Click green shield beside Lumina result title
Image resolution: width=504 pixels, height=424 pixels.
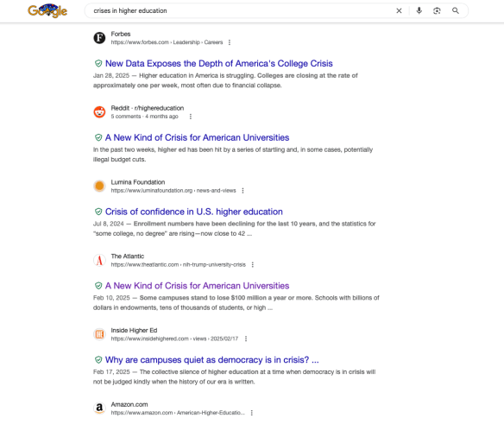98,212
